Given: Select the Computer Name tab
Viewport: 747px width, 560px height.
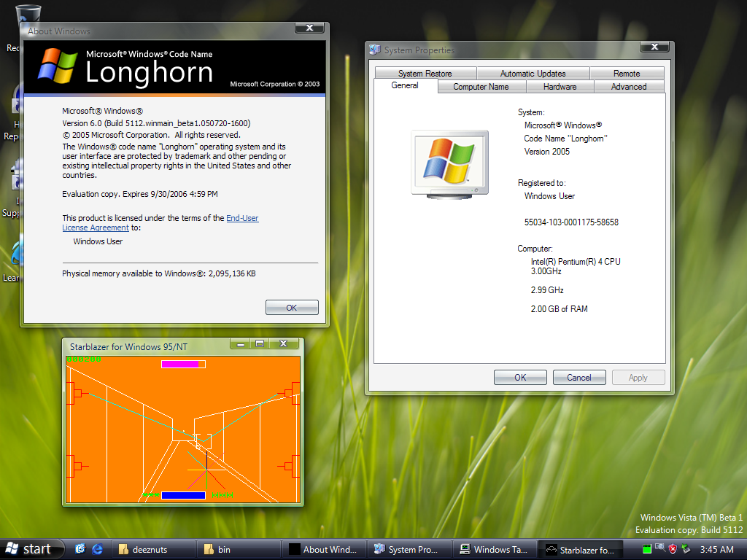Looking at the screenshot, I should coord(481,87).
